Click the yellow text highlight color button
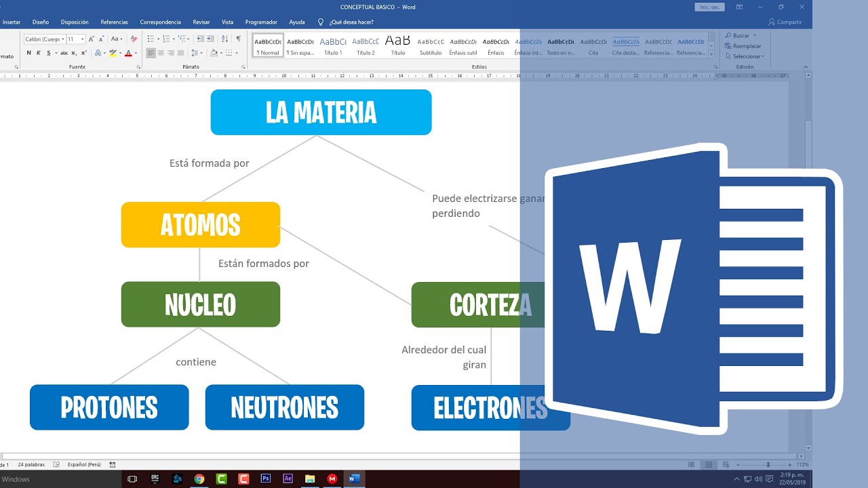The image size is (868, 488). [113, 53]
